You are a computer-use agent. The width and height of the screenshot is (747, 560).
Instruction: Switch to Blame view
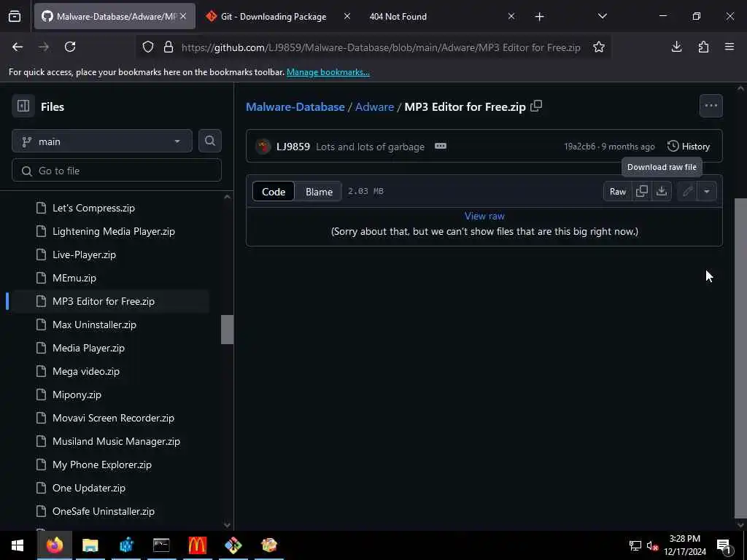pyautogui.click(x=319, y=192)
